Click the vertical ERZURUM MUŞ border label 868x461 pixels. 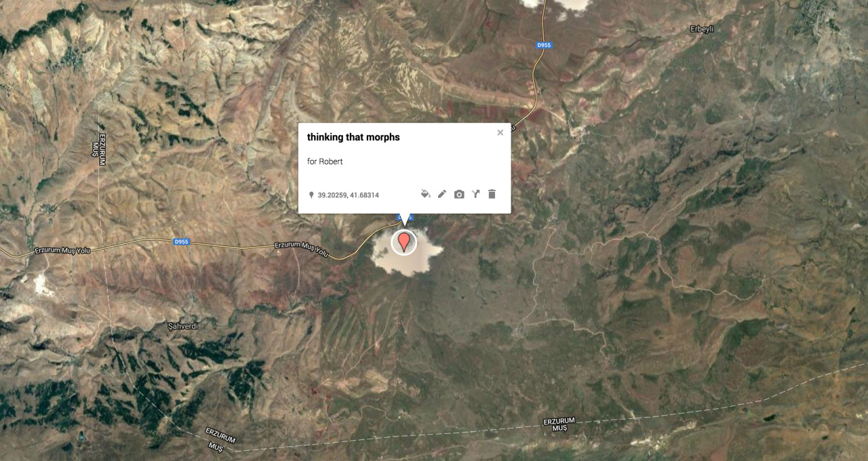(99, 145)
